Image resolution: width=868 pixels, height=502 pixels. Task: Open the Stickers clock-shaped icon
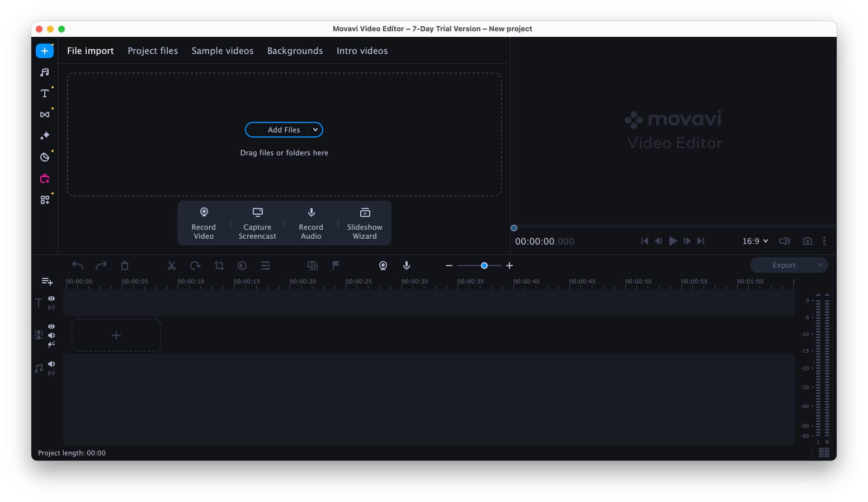pos(45,157)
